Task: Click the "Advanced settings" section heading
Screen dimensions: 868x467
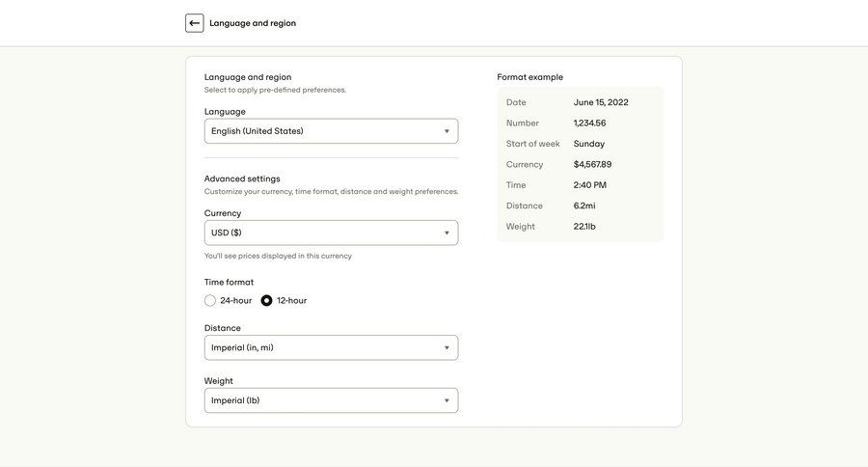Action: [242, 179]
